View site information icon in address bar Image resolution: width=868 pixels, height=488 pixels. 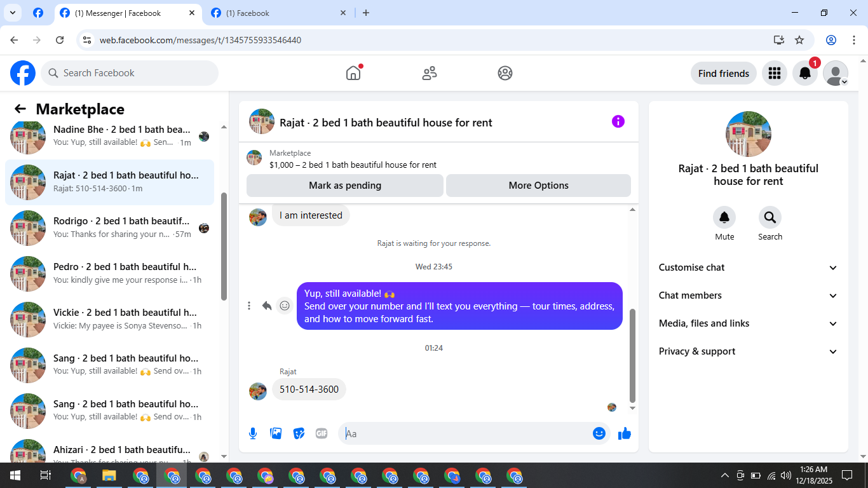(88, 40)
